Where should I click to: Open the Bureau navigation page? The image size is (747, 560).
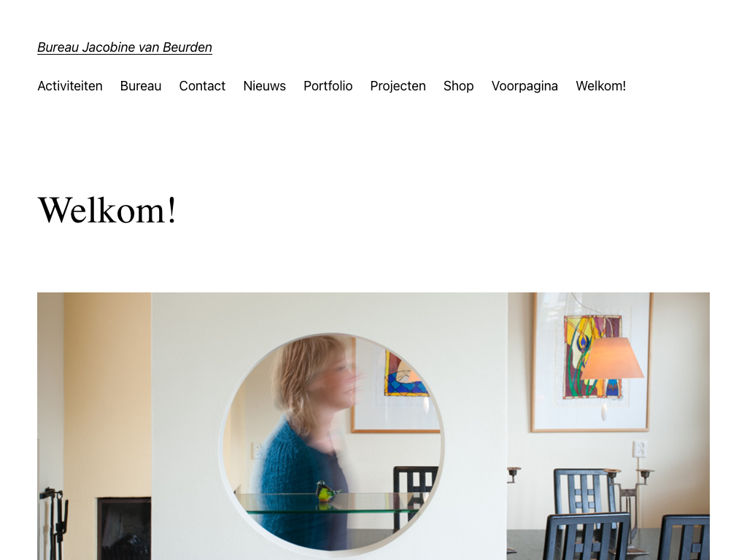click(x=141, y=86)
